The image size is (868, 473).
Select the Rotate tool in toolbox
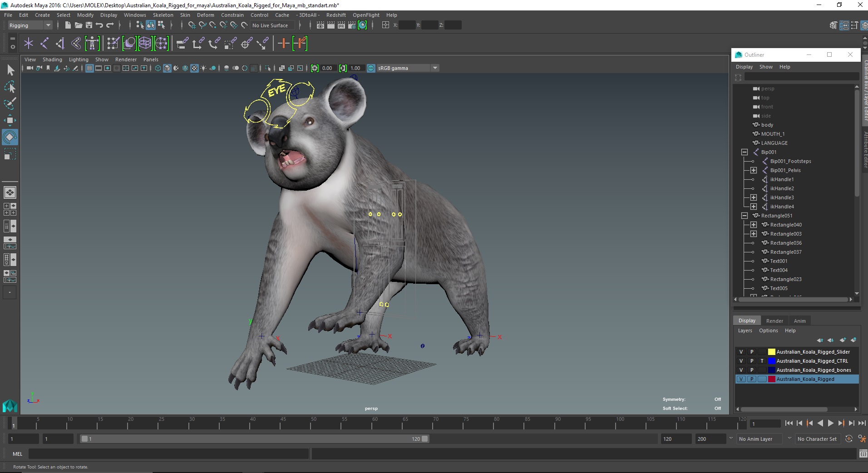pos(10,137)
